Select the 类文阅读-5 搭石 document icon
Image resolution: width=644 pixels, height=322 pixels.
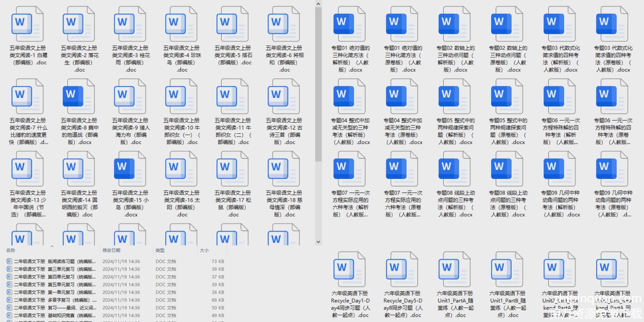point(232,24)
